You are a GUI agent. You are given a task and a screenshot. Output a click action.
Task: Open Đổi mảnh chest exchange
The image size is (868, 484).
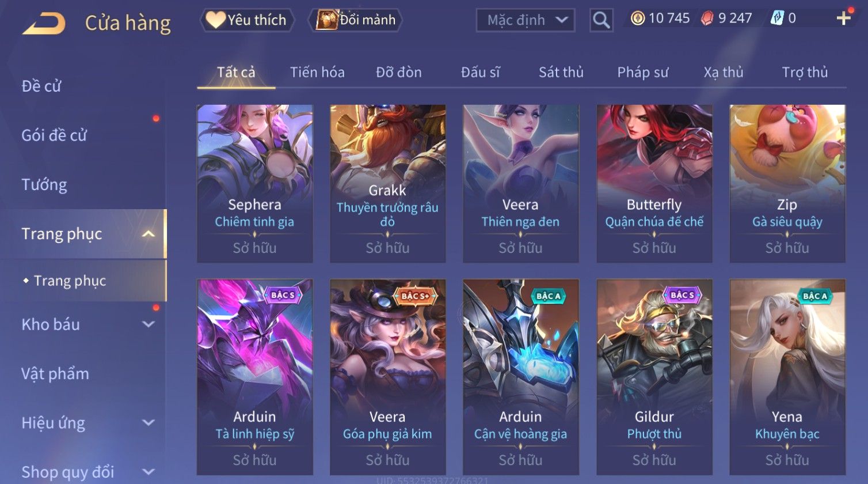(355, 20)
